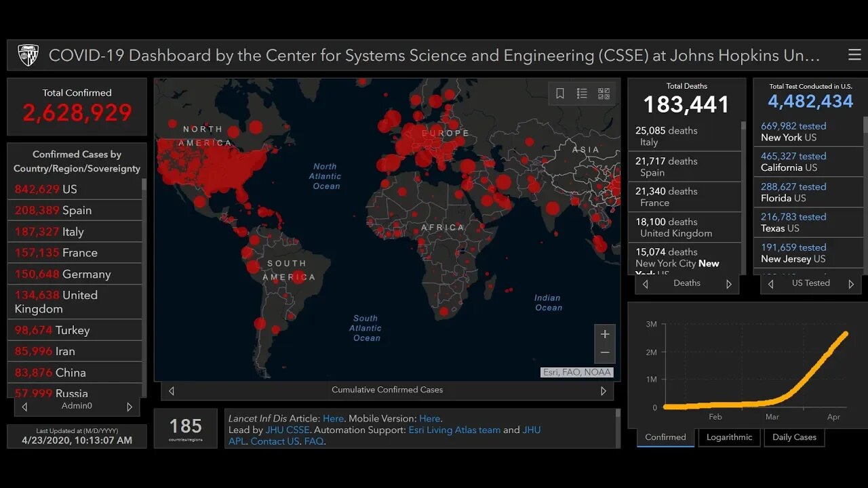This screenshot has width=868, height=488.
Task: Select Germany in confirmed cases list
Action: click(75, 274)
